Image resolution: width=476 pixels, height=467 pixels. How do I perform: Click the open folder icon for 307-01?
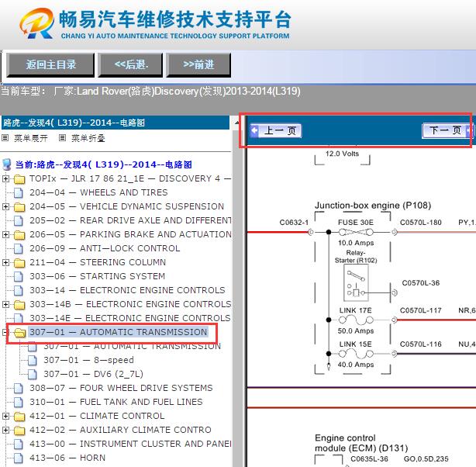point(19,333)
